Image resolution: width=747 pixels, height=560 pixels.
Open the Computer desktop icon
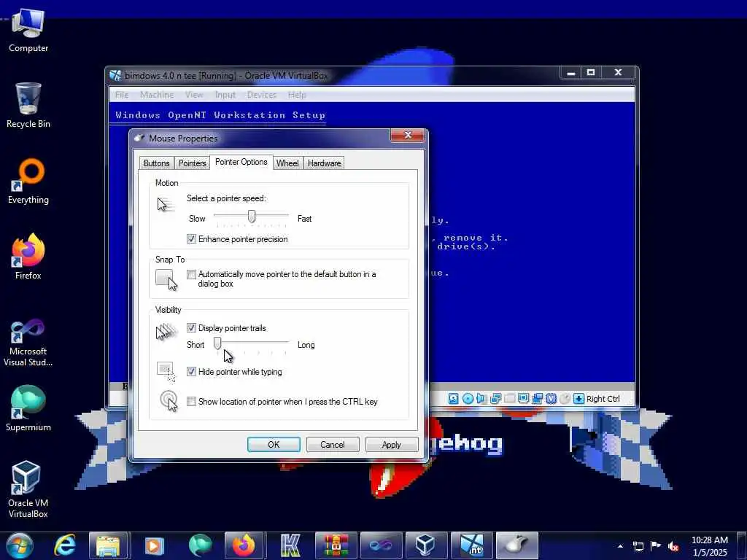[x=28, y=31]
